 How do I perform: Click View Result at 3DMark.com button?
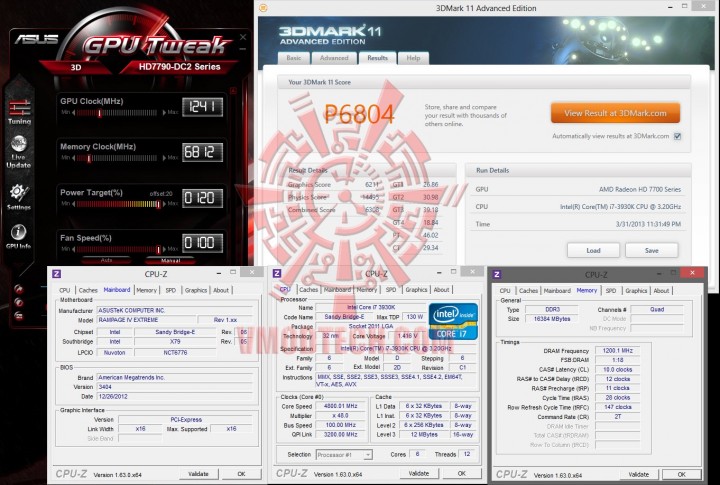coord(615,113)
